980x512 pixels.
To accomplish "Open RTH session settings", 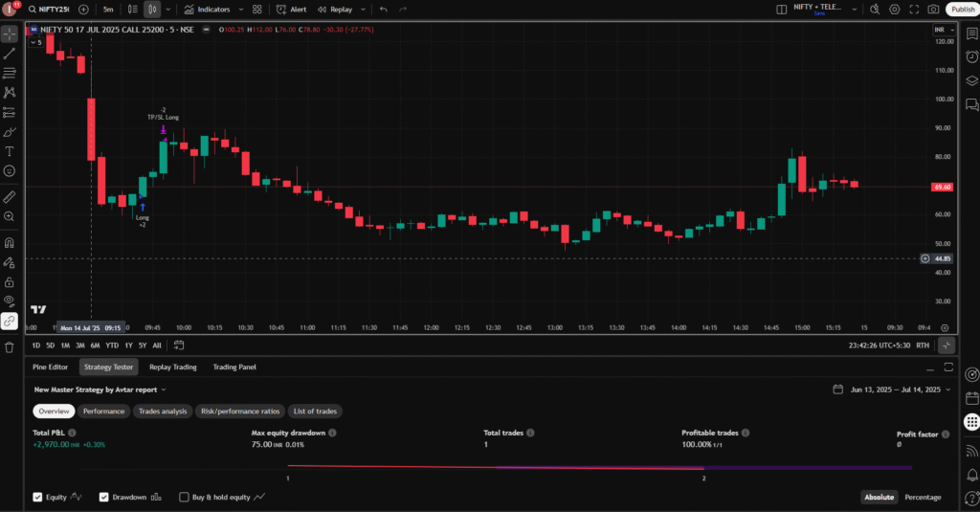I will (x=923, y=345).
